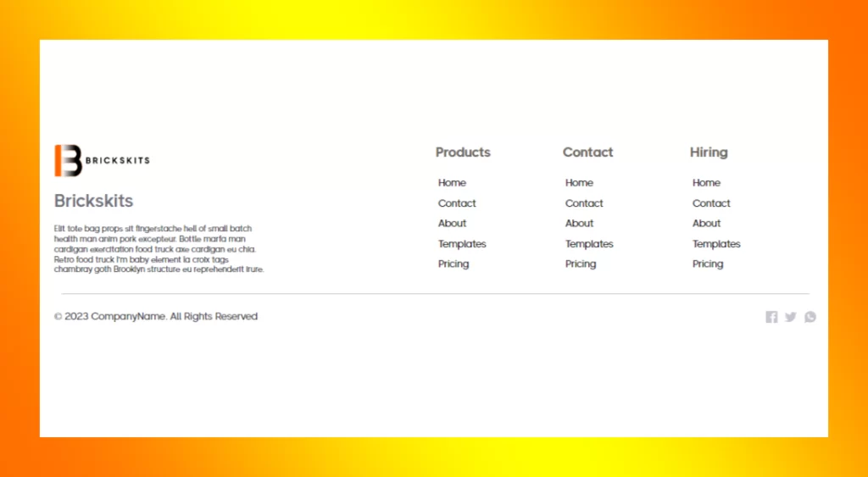Open Templates under Contact column
Viewport: 868px width, 477px height.
click(x=589, y=244)
